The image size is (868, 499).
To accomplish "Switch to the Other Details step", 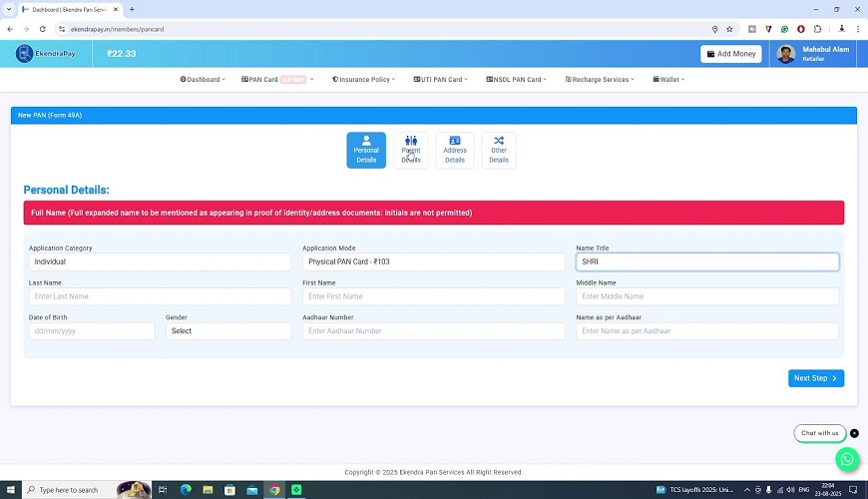I will coord(499,150).
